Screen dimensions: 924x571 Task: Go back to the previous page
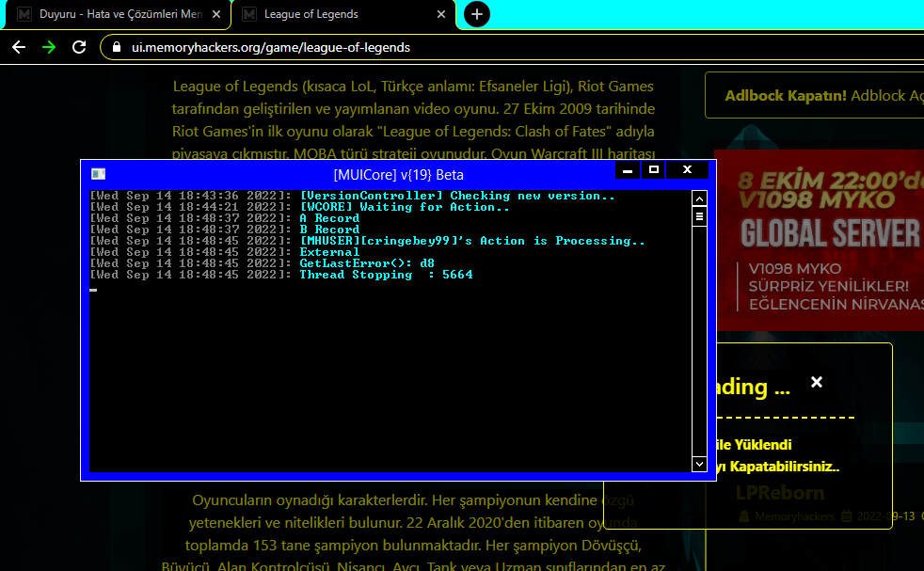[19, 47]
